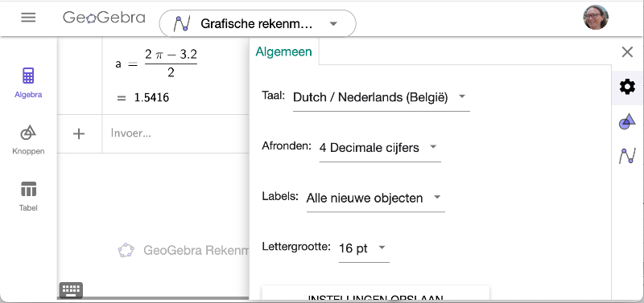Open the hamburger main menu

point(28,17)
